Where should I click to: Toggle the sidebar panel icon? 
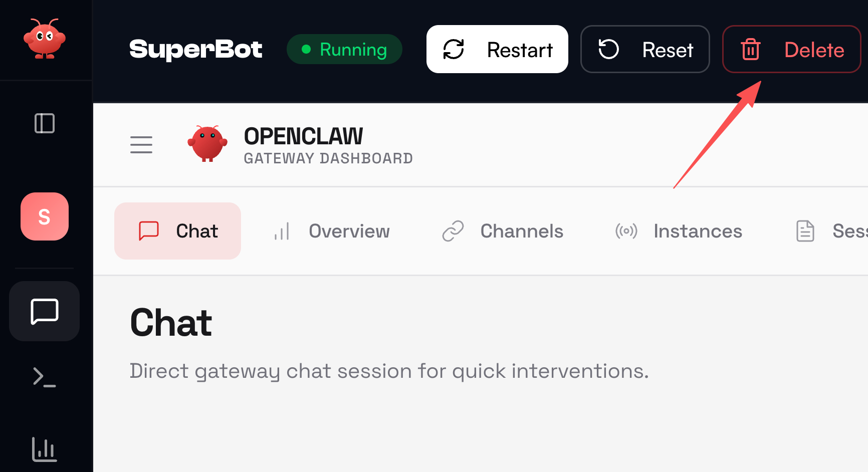tap(44, 123)
